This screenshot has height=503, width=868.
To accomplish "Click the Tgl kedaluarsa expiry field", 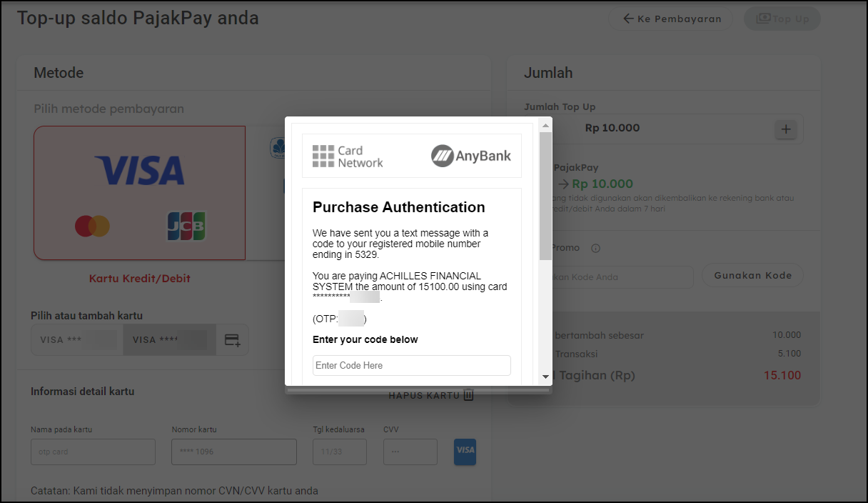I will tap(340, 452).
